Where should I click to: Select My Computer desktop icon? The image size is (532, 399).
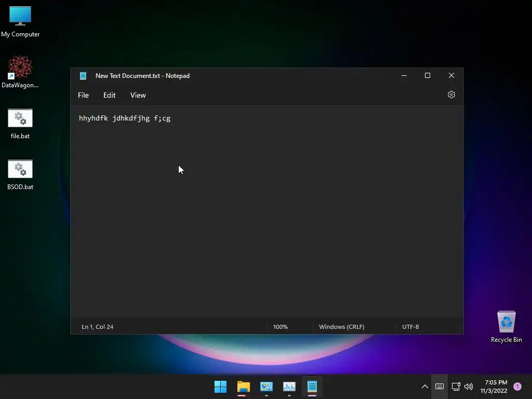coord(20,22)
